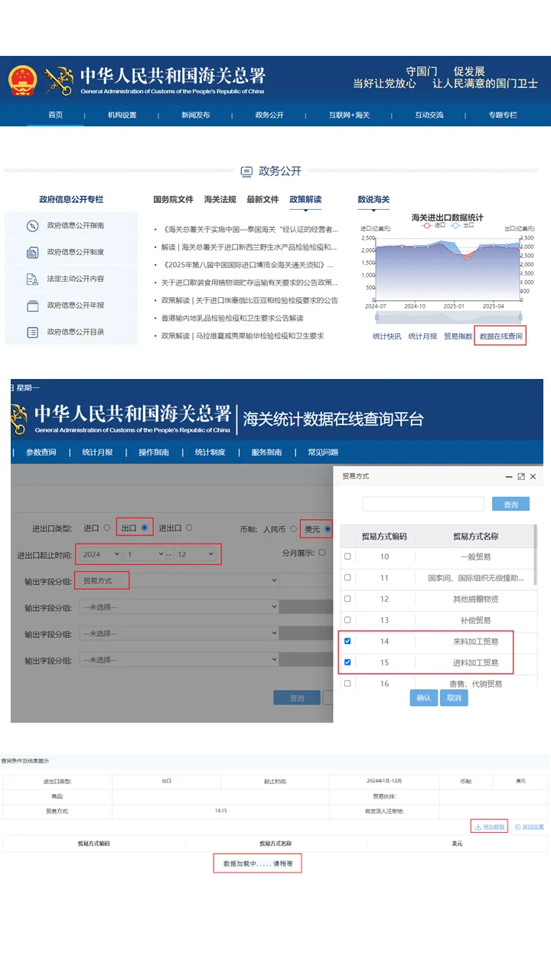The width and height of the screenshot is (551, 980).
Task: Open 政府信息公开指南 compass icon
Action: 32,226
